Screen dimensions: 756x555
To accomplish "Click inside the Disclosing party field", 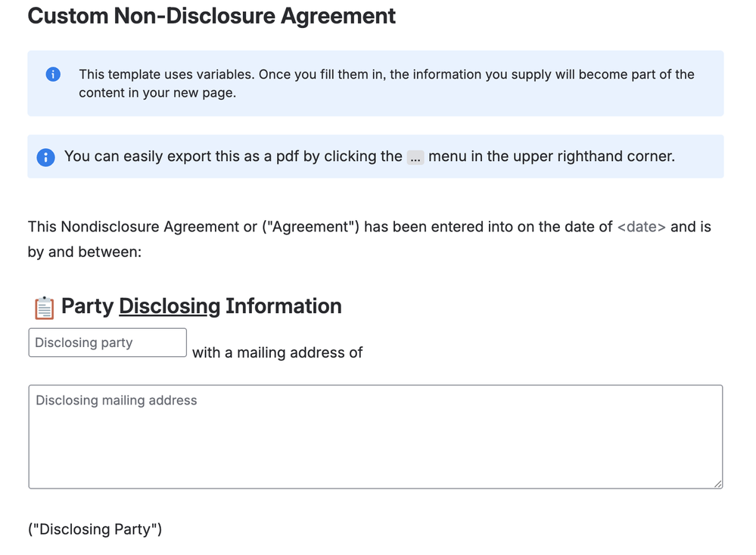I will [107, 343].
